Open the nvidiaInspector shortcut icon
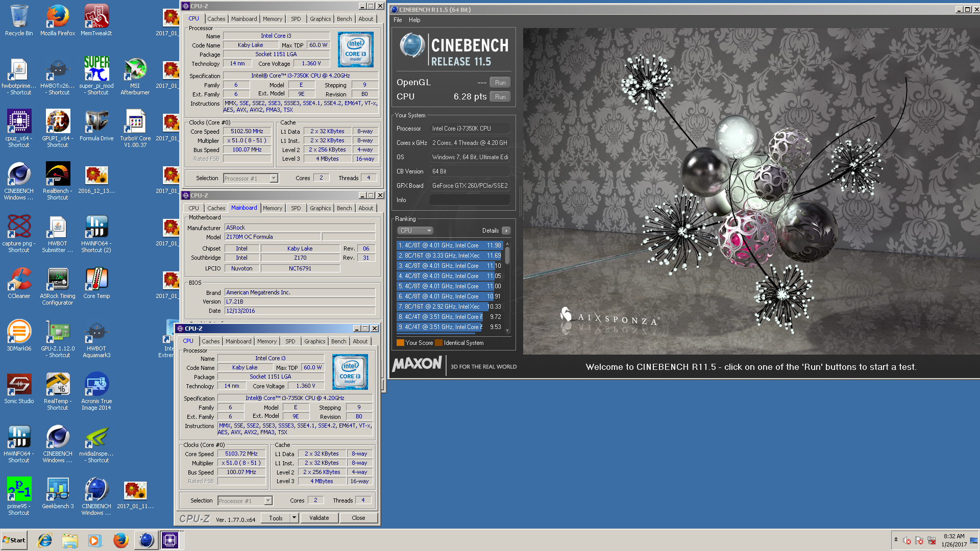Image resolution: width=980 pixels, height=551 pixels. (96, 444)
